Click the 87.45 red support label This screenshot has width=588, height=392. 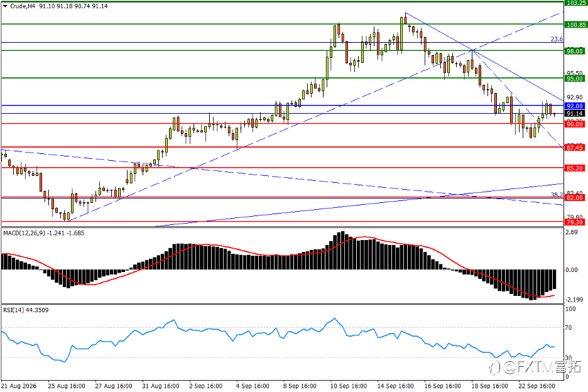(575, 148)
